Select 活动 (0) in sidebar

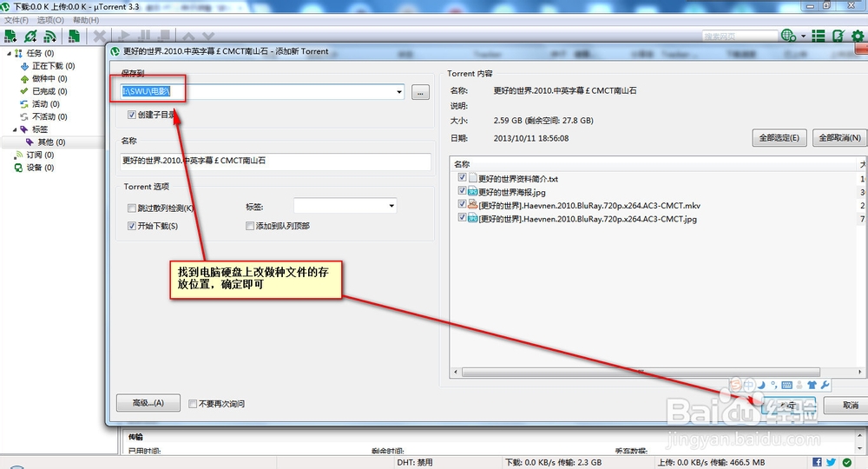tap(45, 104)
